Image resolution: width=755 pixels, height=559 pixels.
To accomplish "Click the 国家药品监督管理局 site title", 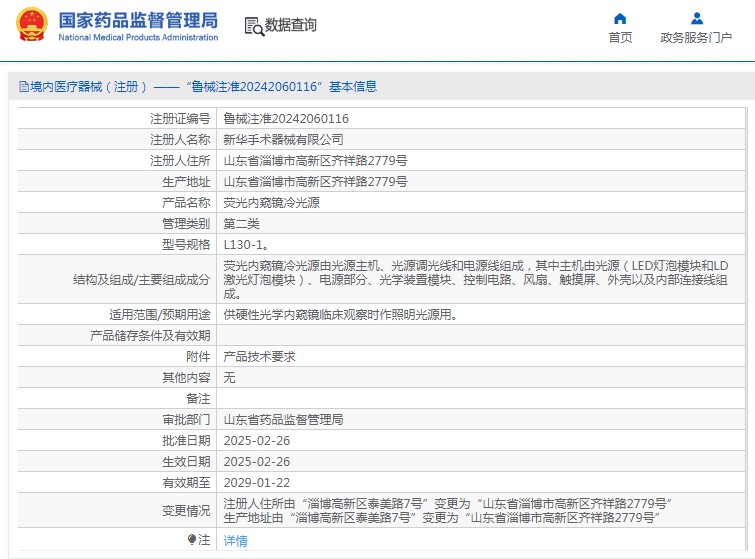I will tap(137, 20).
